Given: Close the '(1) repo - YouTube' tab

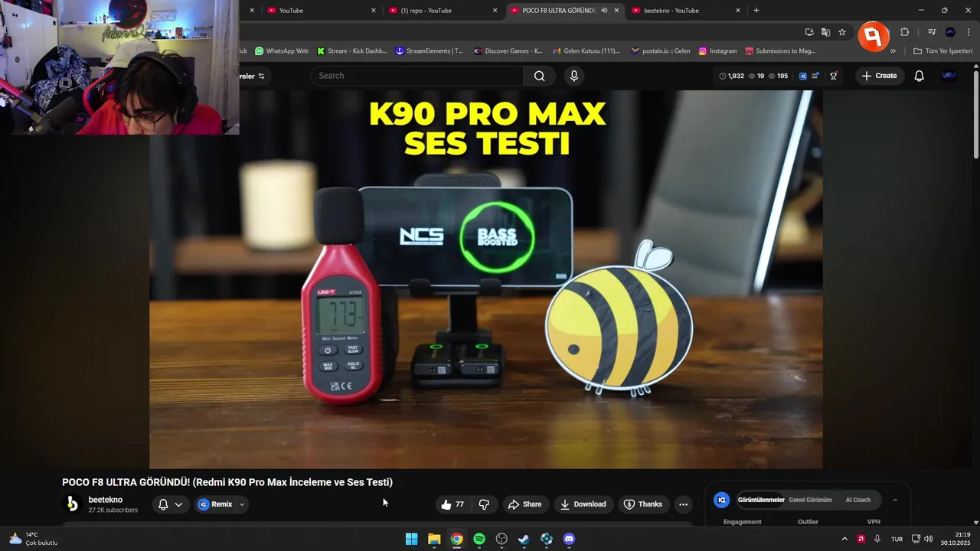Looking at the screenshot, I should tap(495, 11).
